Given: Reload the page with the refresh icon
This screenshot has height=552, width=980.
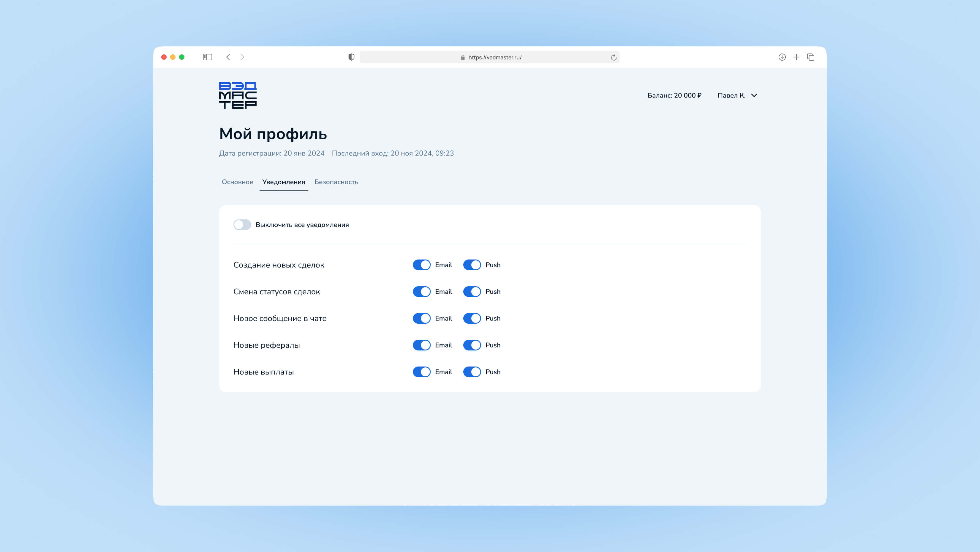Looking at the screenshot, I should coord(613,57).
